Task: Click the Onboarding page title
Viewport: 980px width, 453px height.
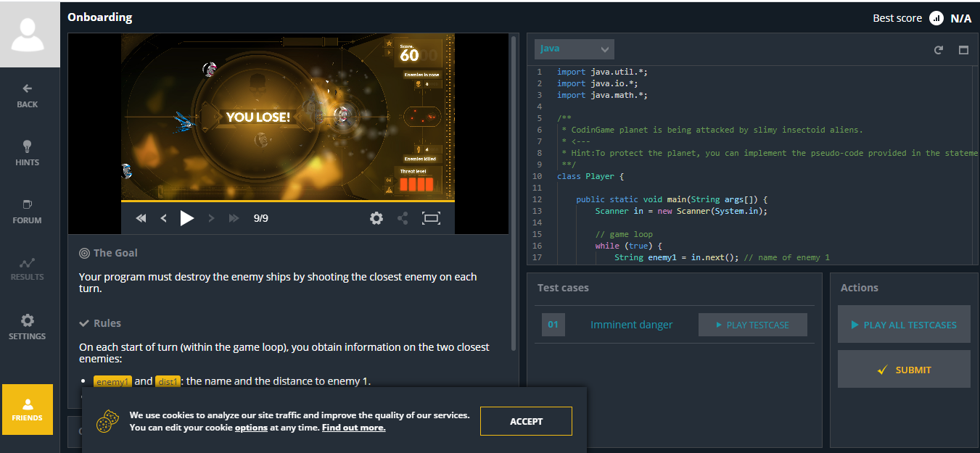Action: [x=100, y=17]
